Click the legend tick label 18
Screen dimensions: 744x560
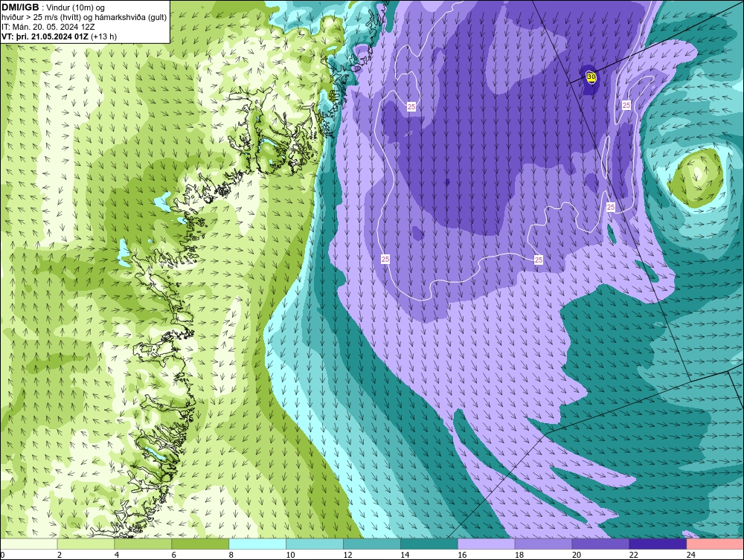(x=519, y=555)
